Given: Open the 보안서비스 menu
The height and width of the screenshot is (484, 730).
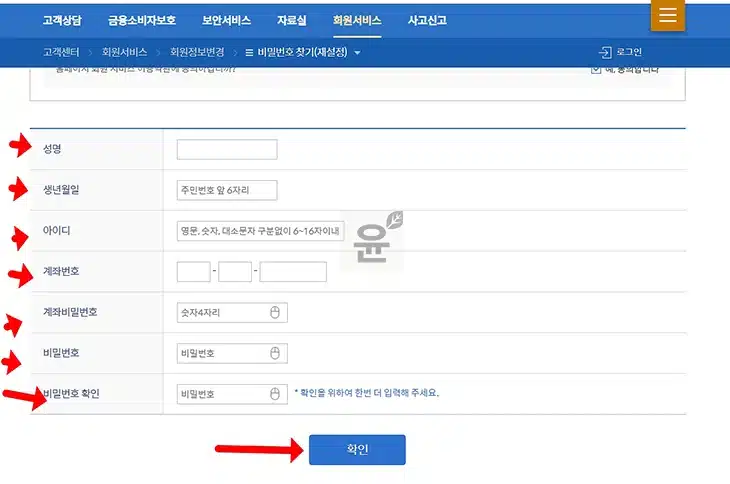Looking at the screenshot, I should [226, 20].
